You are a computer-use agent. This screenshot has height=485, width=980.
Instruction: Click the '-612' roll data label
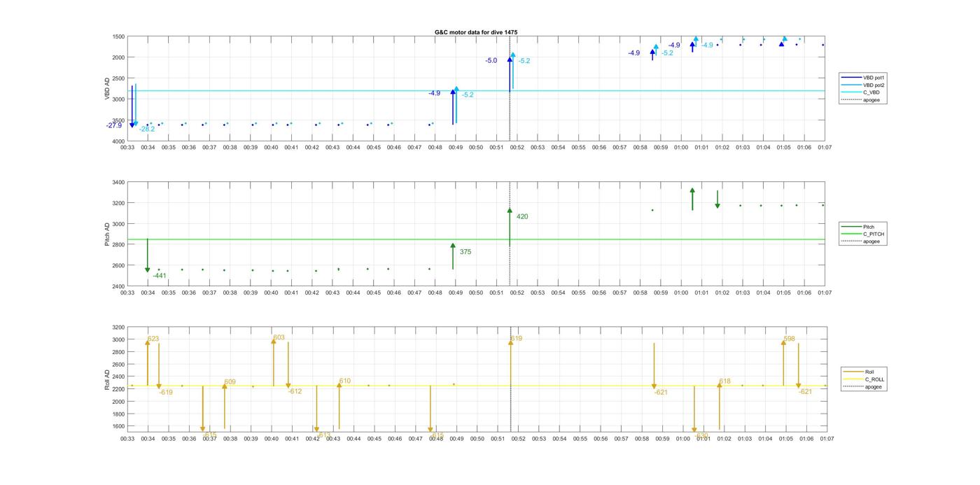(295, 392)
